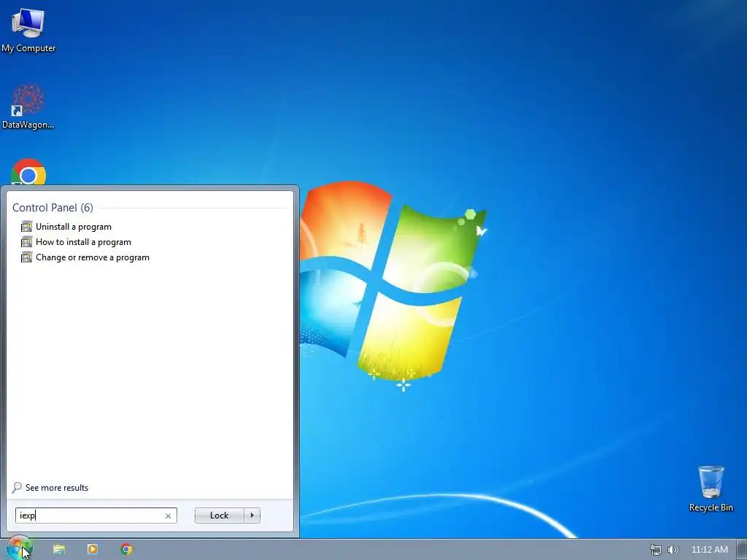Click the Windows Start orb
The image size is (747, 560).
[x=19, y=549]
